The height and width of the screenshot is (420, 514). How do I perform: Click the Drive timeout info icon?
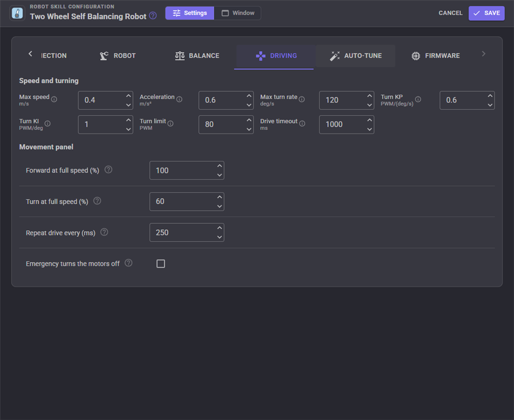pos(302,123)
